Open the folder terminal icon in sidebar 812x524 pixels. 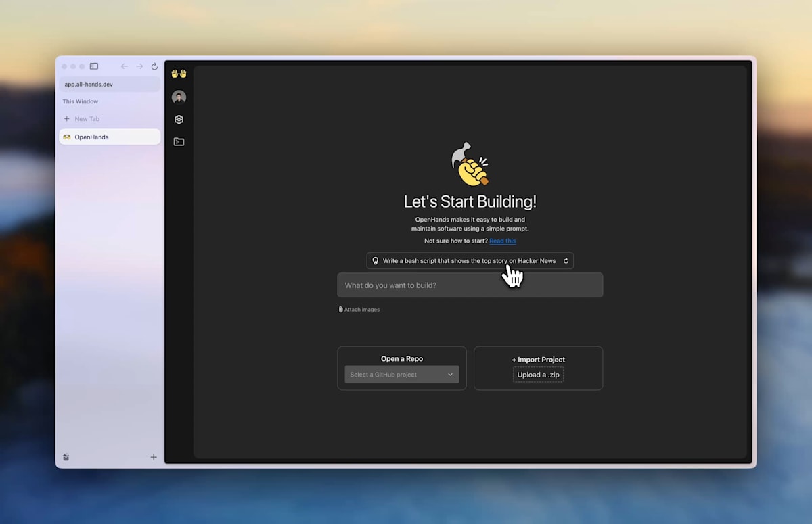(179, 142)
